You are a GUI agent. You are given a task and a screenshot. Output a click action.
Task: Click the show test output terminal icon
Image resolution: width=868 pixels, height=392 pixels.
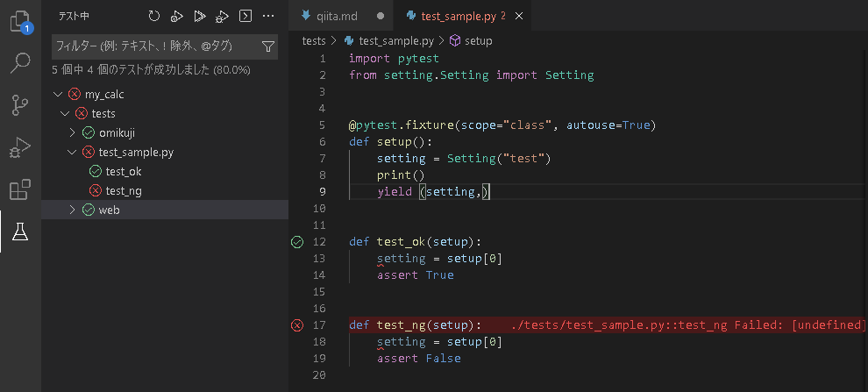[x=245, y=16]
